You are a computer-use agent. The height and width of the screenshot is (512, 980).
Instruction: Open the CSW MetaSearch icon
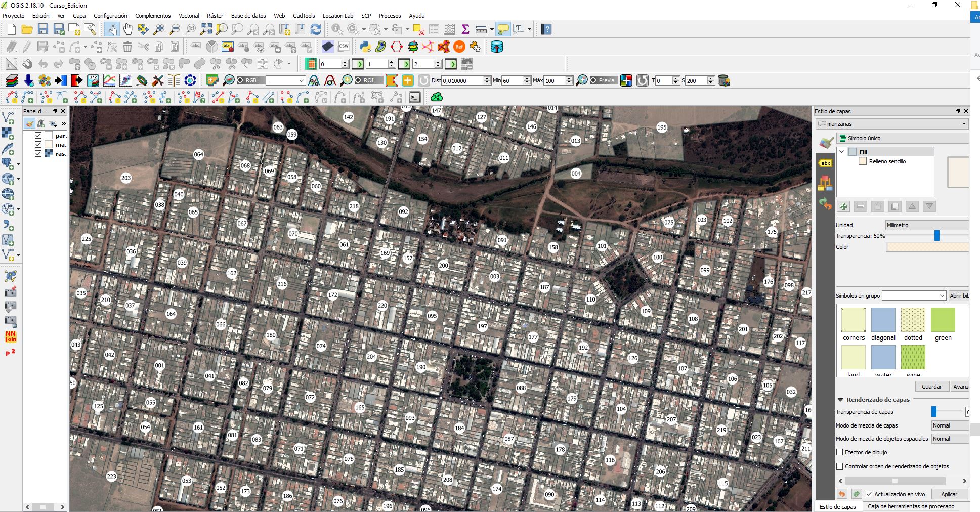click(x=344, y=47)
